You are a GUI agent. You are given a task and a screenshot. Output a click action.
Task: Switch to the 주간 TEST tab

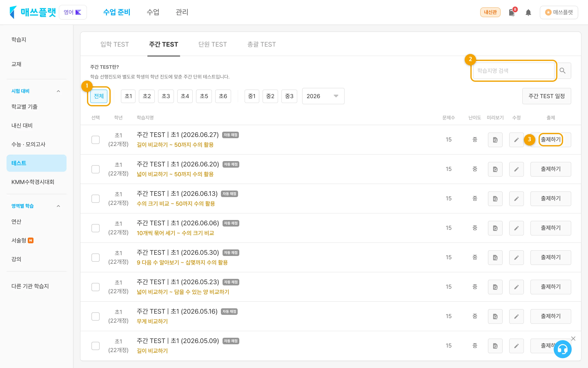pyautogui.click(x=164, y=44)
